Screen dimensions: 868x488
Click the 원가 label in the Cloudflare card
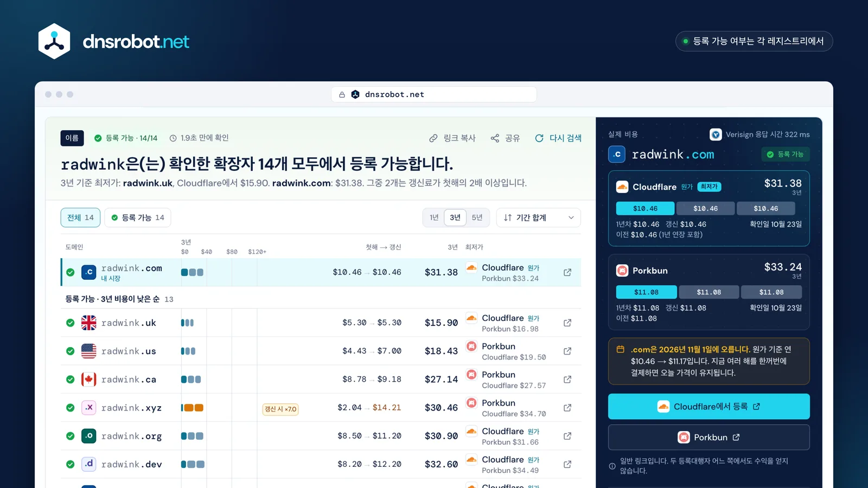click(x=687, y=187)
